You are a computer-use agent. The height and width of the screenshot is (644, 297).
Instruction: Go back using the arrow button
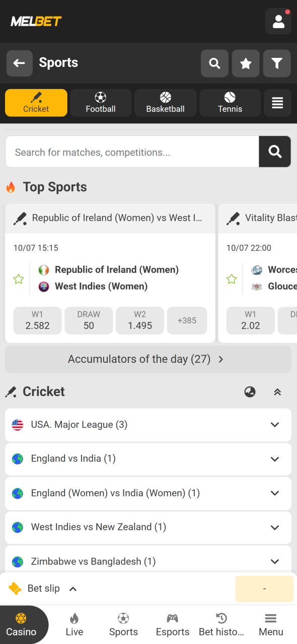(x=20, y=63)
